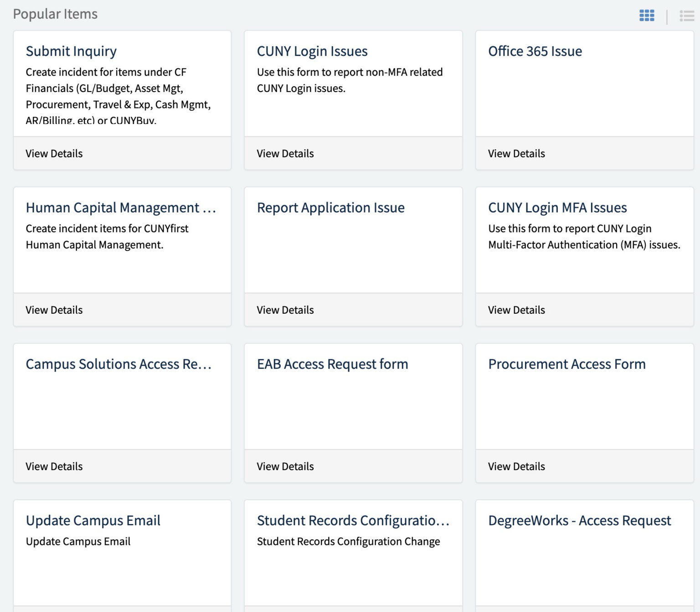Open the Report Application Issue item
The width and height of the screenshot is (700, 612).
[x=331, y=207]
